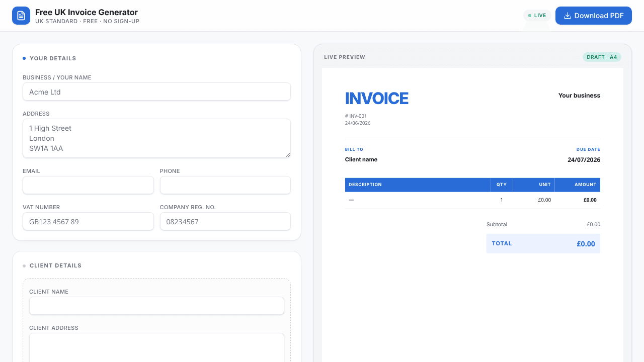644x362 pixels.
Task: Click the CLIENT DETAILS section heading
Action: 55,265
